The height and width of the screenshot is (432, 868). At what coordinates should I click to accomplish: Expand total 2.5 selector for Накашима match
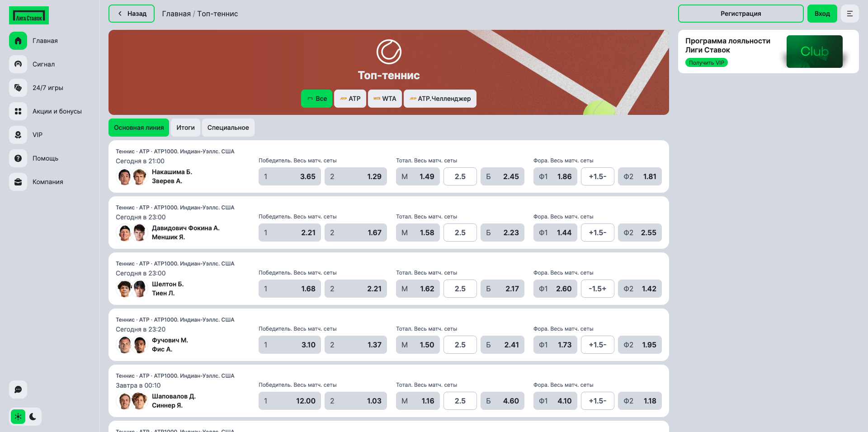(x=460, y=176)
